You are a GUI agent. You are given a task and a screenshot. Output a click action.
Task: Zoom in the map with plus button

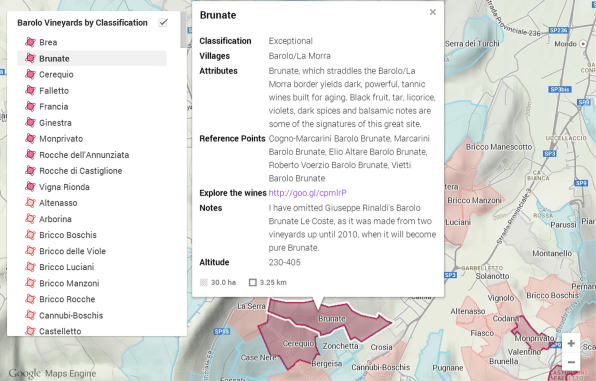click(x=571, y=343)
